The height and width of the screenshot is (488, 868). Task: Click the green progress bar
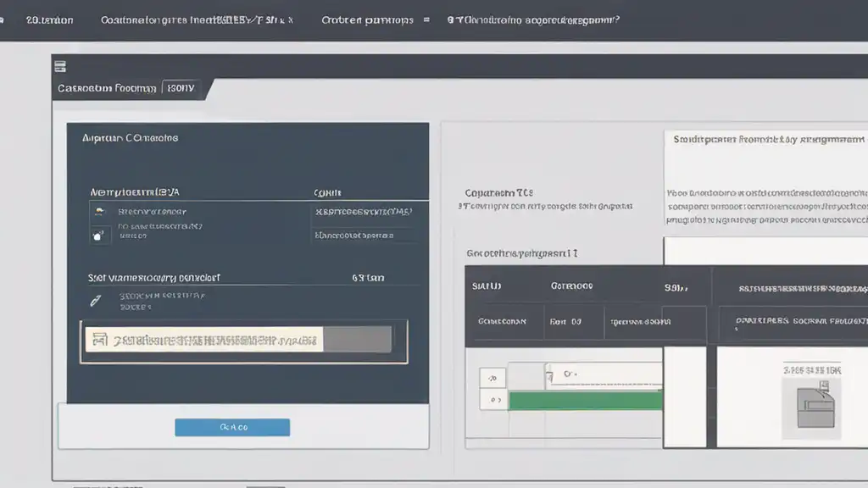point(586,401)
